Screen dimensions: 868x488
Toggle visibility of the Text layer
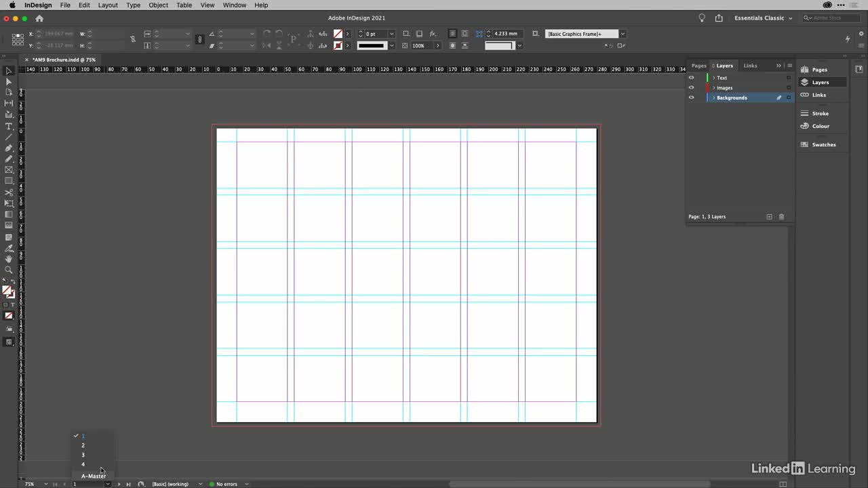[692, 77]
